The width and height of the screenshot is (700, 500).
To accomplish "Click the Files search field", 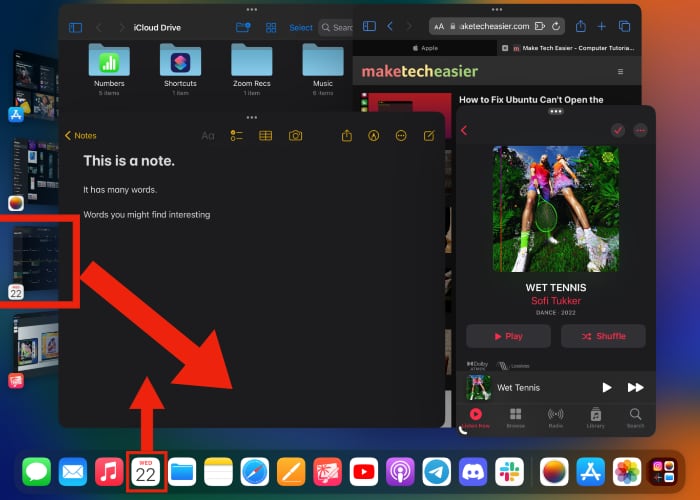I will (x=336, y=28).
